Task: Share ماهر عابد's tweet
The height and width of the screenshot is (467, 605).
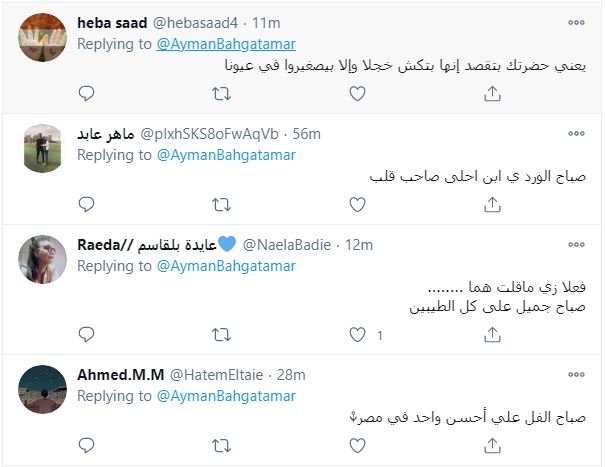Action: pyautogui.click(x=492, y=205)
